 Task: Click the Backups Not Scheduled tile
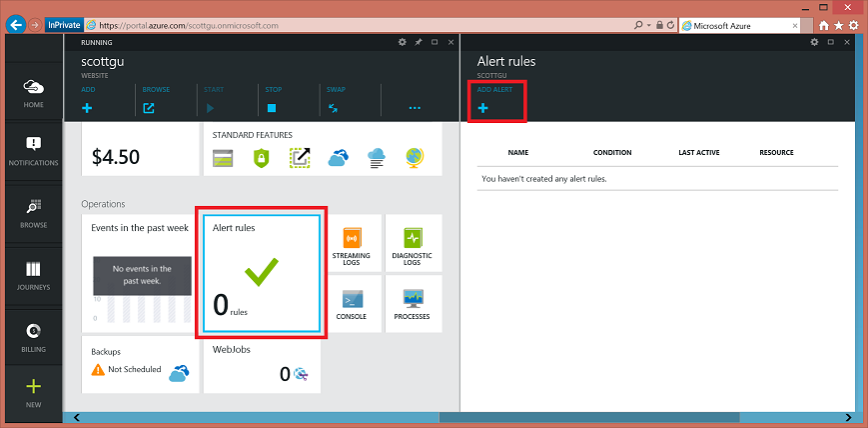click(140, 364)
